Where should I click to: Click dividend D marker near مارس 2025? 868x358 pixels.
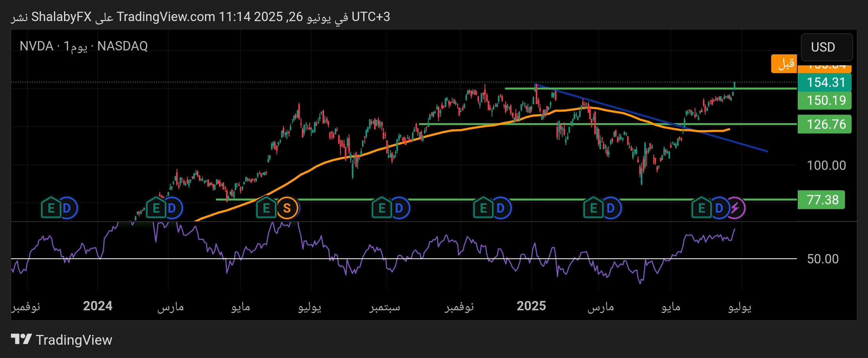click(x=611, y=208)
